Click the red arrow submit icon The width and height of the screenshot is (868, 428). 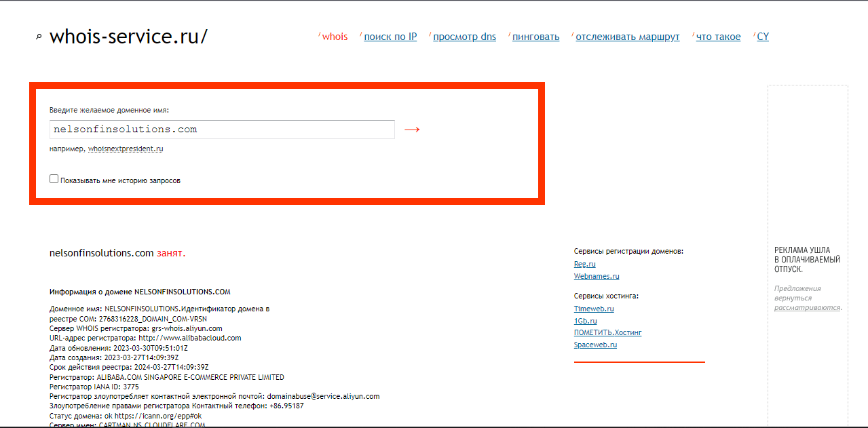point(412,130)
